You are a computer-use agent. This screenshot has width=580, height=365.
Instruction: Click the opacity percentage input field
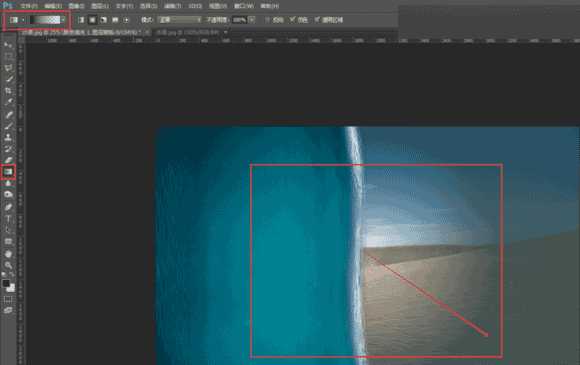pos(240,20)
